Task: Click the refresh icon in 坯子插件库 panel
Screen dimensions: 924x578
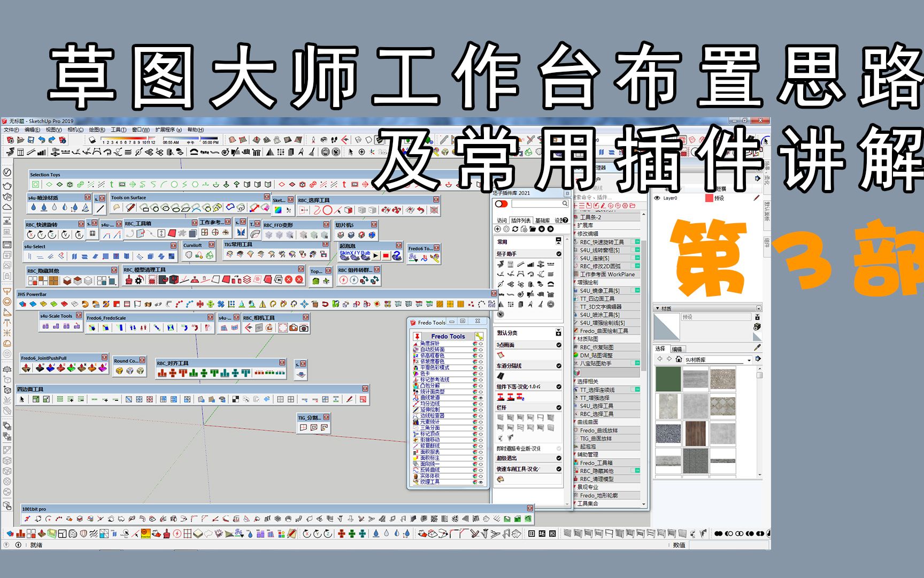Action: coord(515,229)
